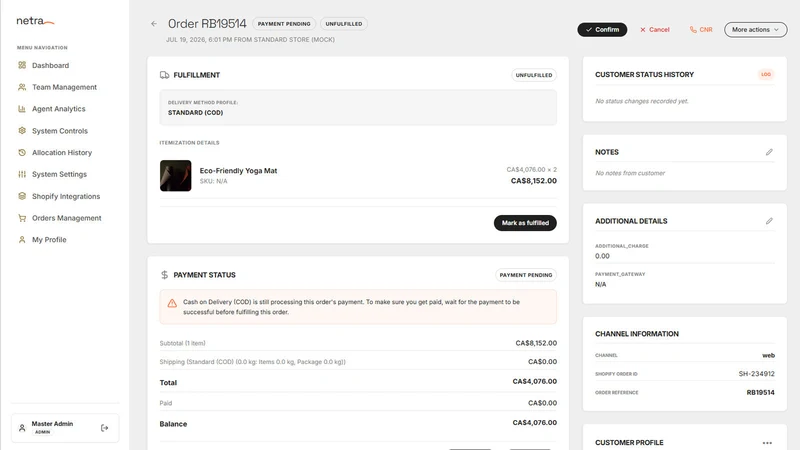This screenshot has width=800, height=450.
Task: Click the netra logo
Action: [35, 21]
